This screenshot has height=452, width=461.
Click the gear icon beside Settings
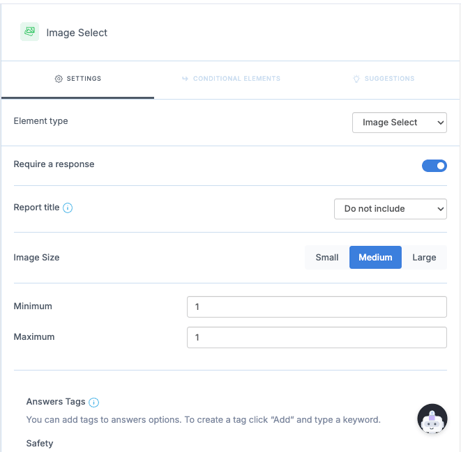coord(59,79)
